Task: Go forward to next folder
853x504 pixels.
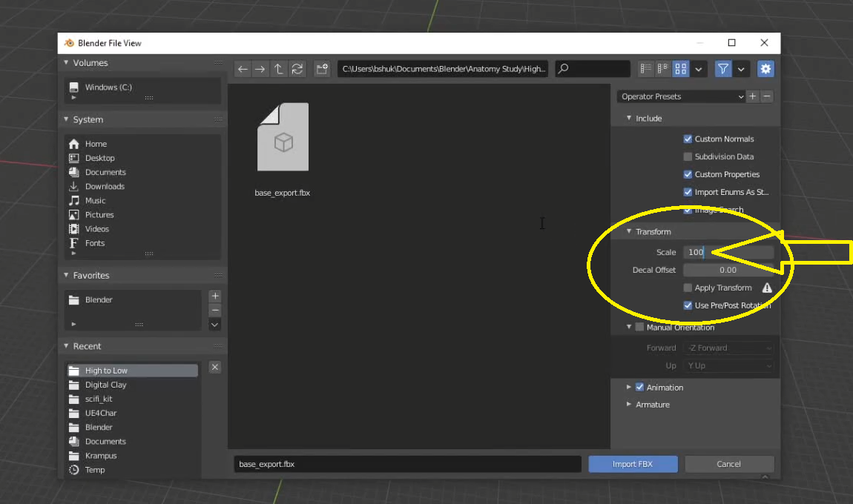Action: [260, 69]
